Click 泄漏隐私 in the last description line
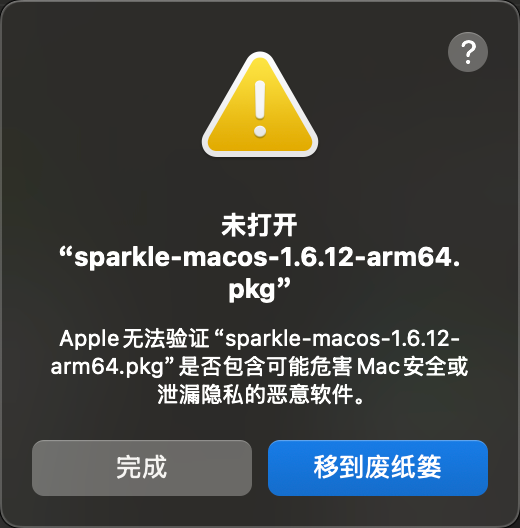This screenshot has height=528, width=520. point(200,394)
